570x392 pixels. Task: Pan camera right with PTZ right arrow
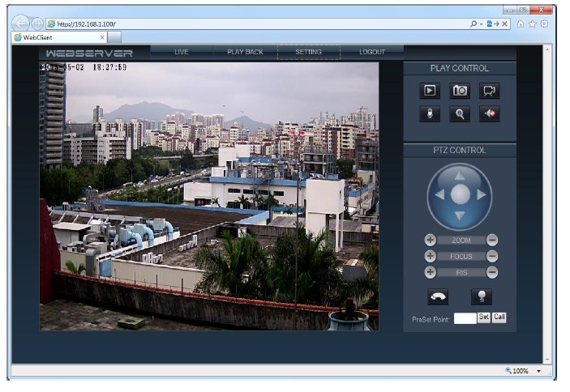point(482,194)
